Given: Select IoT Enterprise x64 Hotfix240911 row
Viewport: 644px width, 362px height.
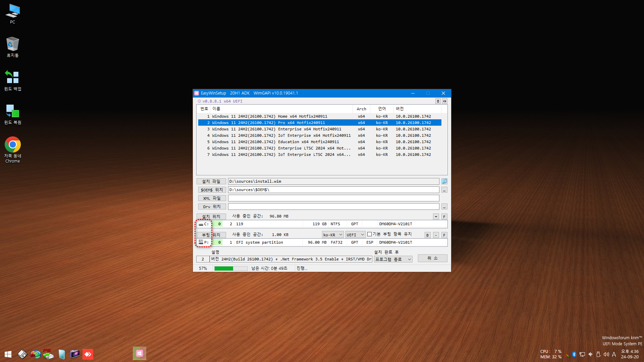Looking at the screenshot, I should tap(320, 135).
